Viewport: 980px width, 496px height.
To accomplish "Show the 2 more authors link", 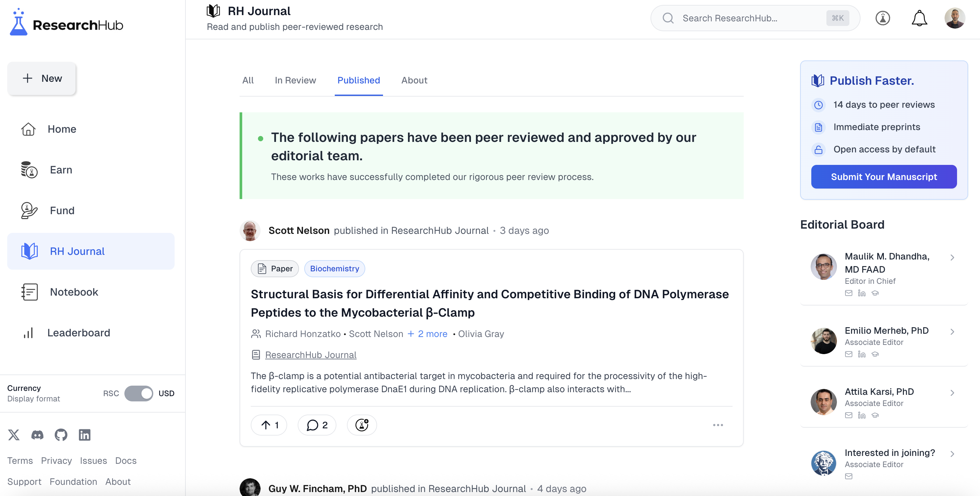I will 428,334.
